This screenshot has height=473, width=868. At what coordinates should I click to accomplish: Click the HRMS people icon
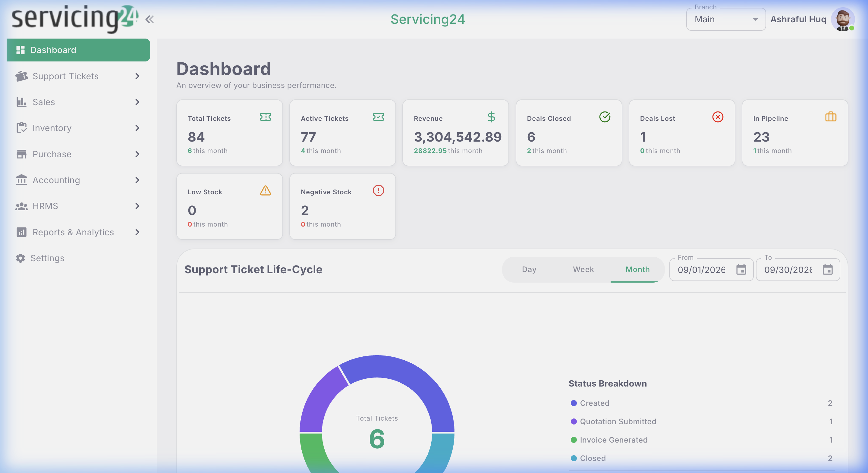22,206
